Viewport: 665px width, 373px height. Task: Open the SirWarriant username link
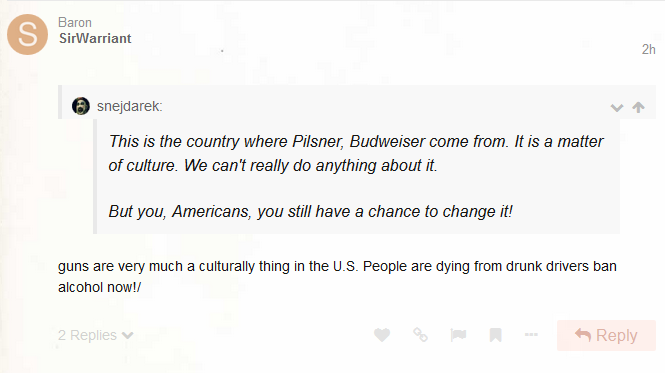tap(95, 39)
